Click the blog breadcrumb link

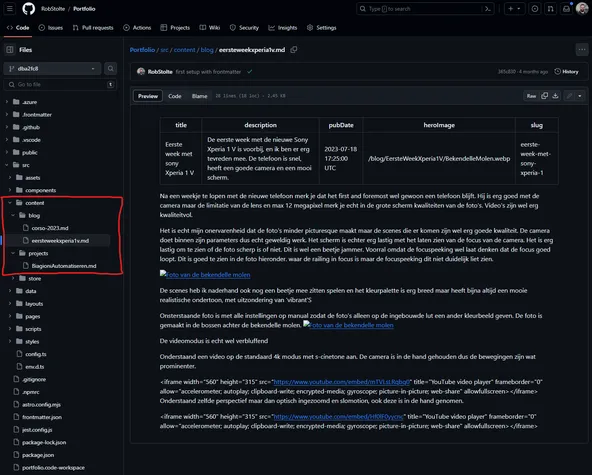pos(207,49)
